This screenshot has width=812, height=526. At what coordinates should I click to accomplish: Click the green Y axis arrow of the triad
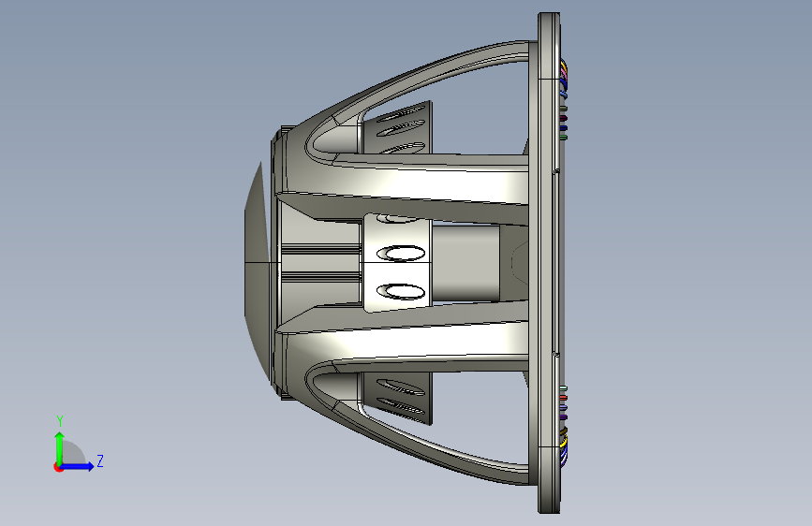pos(60,447)
